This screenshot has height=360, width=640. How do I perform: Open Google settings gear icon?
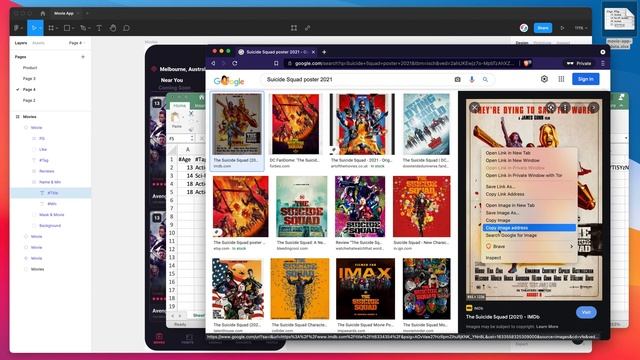pyautogui.click(x=544, y=79)
